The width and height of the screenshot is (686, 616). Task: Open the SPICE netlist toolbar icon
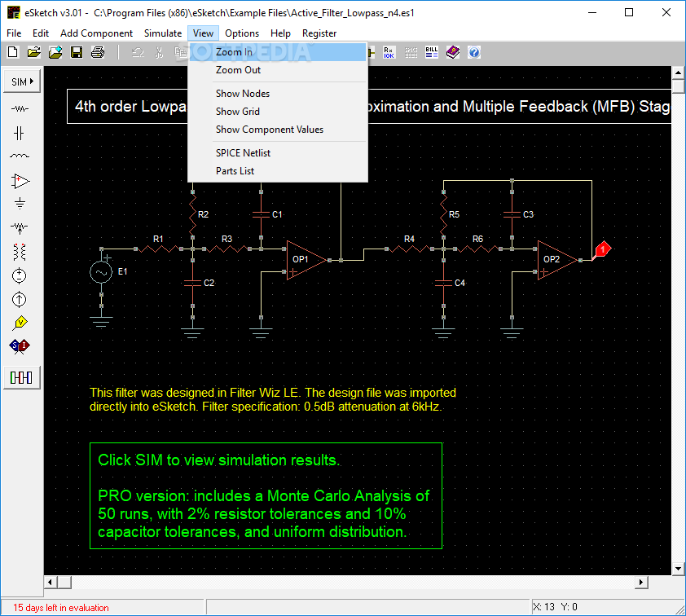411,52
